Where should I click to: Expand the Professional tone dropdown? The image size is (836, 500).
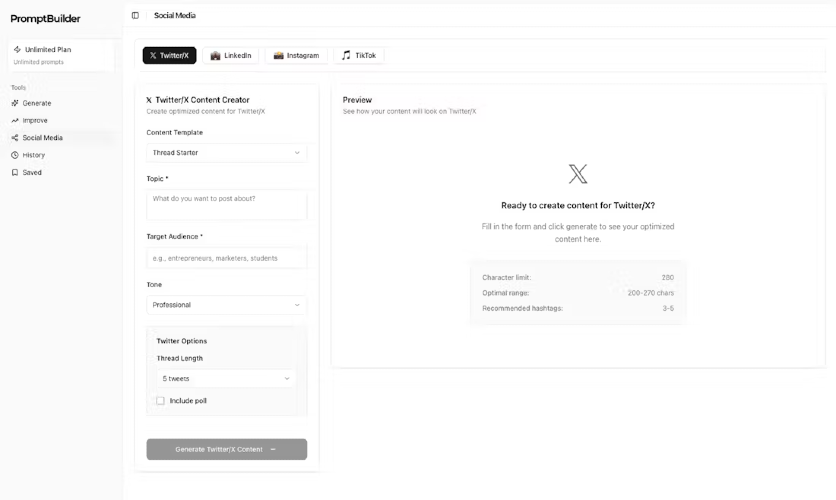(x=227, y=305)
